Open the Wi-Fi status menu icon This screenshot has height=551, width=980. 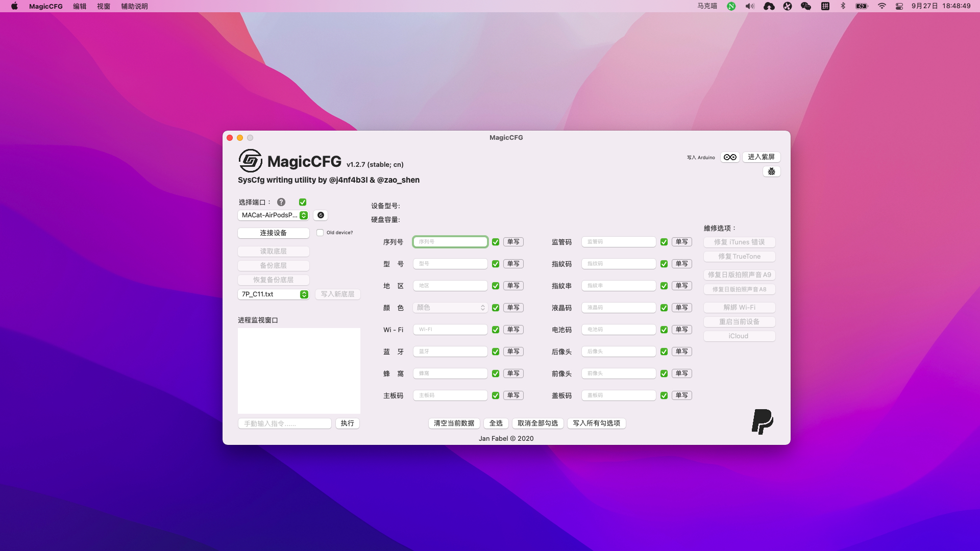(881, 6)
